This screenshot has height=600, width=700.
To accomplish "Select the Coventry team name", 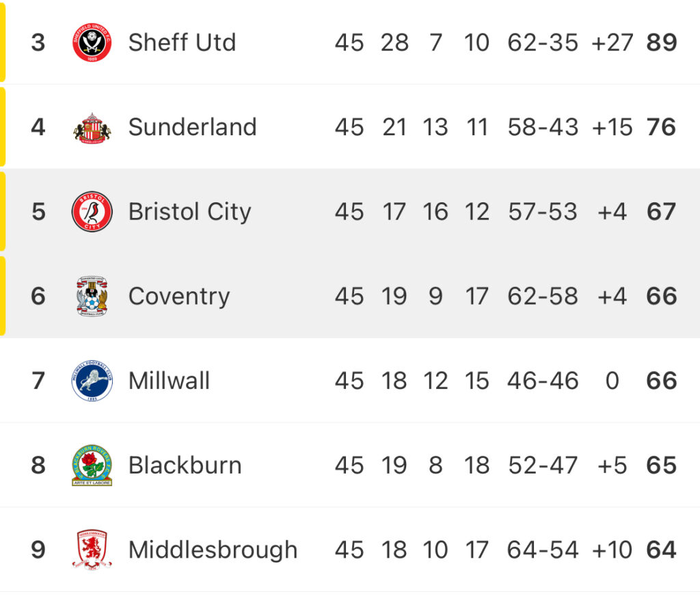I will [x=179, y=297].
